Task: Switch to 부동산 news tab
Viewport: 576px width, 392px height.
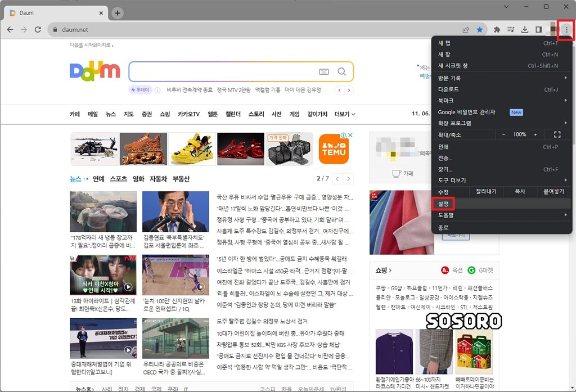Action: pyautogui.click(x=181, y=179)
